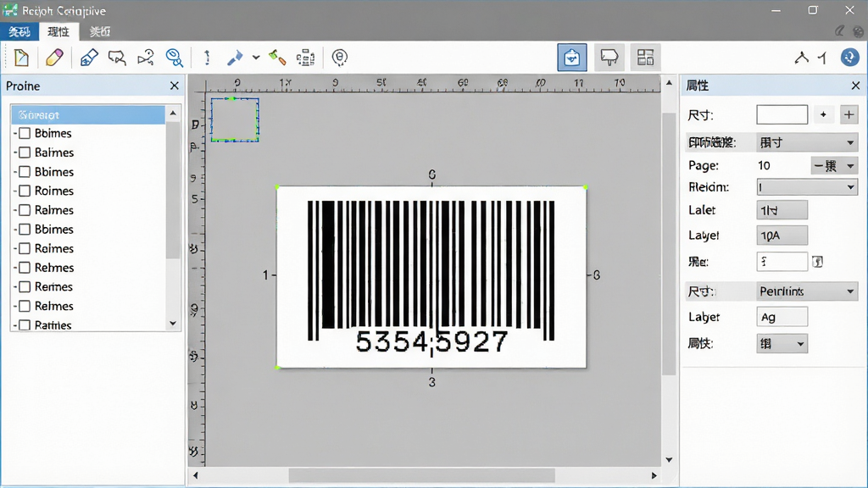Image resolution: width=868 pixels, height=488 pixels.
Task: Click the comment bubble view button
Action: tap(609, 57)
